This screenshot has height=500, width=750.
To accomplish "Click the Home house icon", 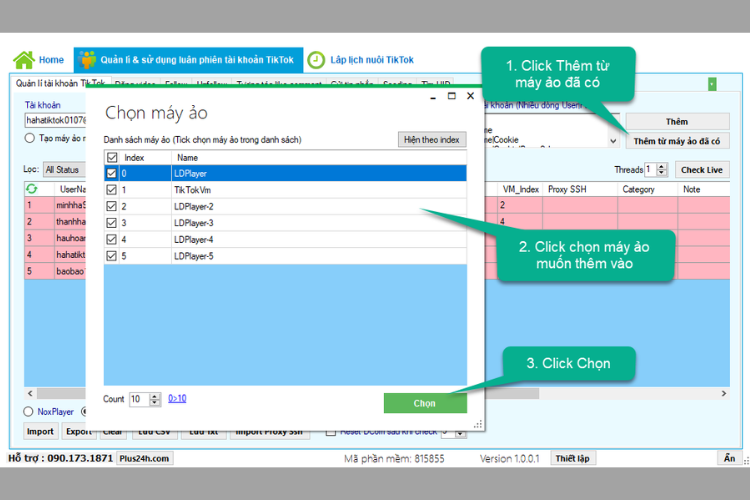I will [x=24, y=60].
